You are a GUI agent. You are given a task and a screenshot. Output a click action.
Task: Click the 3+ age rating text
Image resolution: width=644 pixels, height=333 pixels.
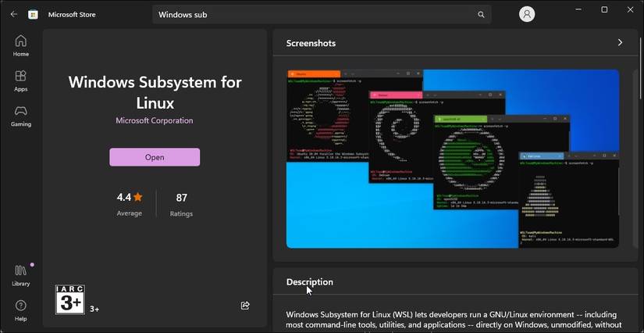(94, 309)
